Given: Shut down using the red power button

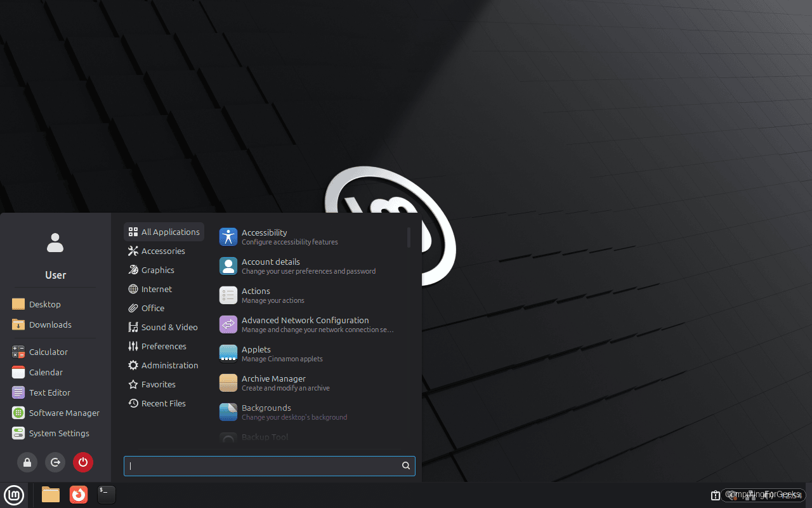Looking at the screenshot, I should 83,462.
